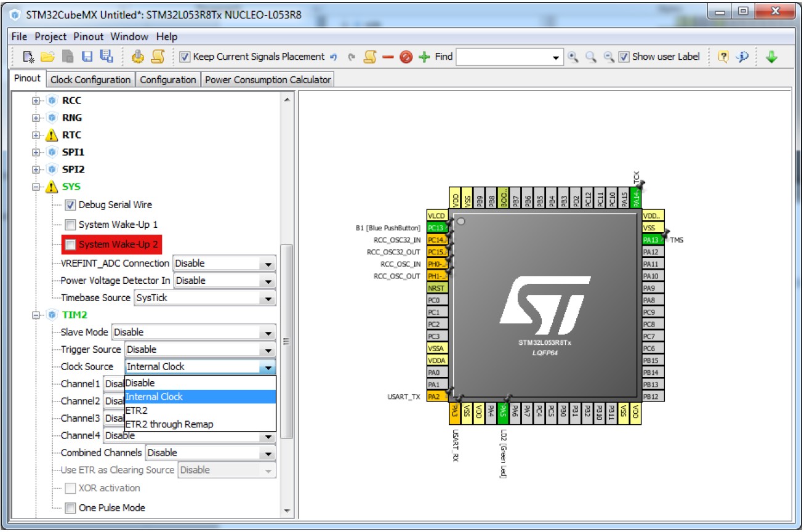Click the red circular clear pinouts icon
Screen dimensions: 804x532
tap(406, 57)
